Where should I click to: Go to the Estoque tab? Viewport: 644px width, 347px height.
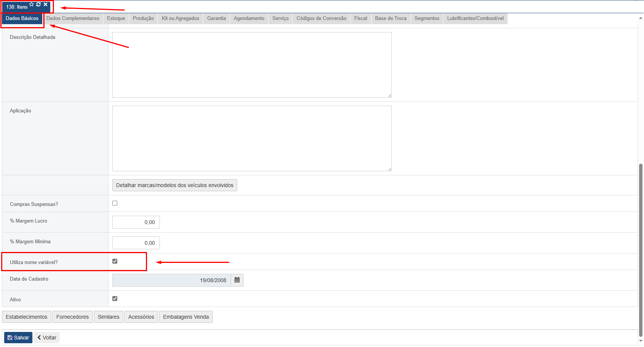click(116, 18)
